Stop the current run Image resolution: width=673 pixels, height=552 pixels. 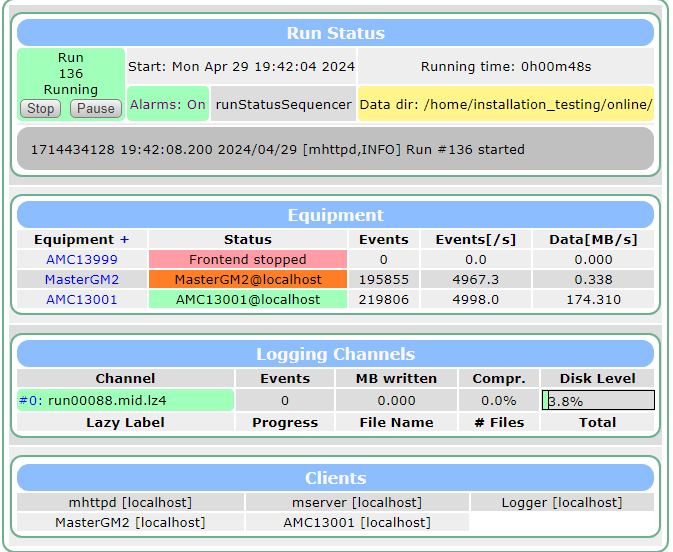tap(41, 109)
